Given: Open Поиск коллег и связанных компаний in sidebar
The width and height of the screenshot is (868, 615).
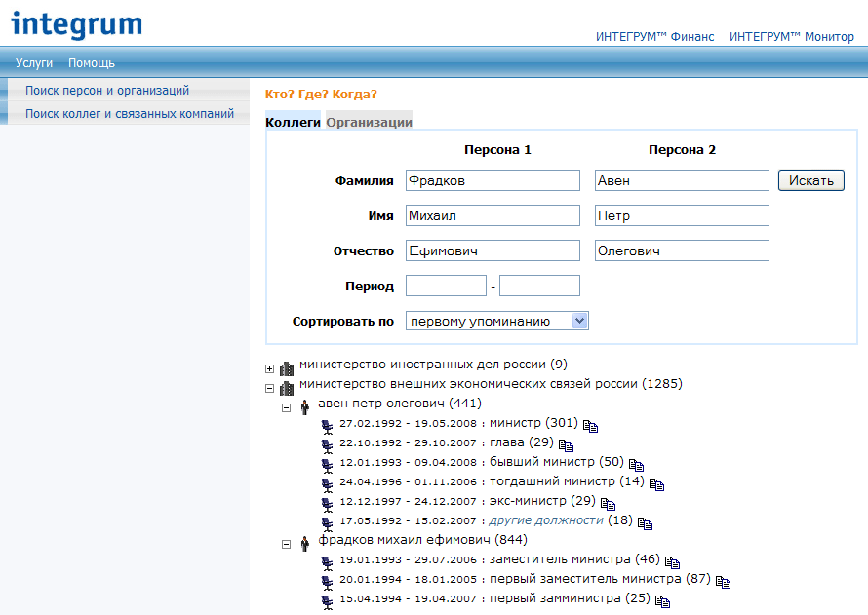Looking at the screenshot, I should pyautogui.click(x=130, y=113).
